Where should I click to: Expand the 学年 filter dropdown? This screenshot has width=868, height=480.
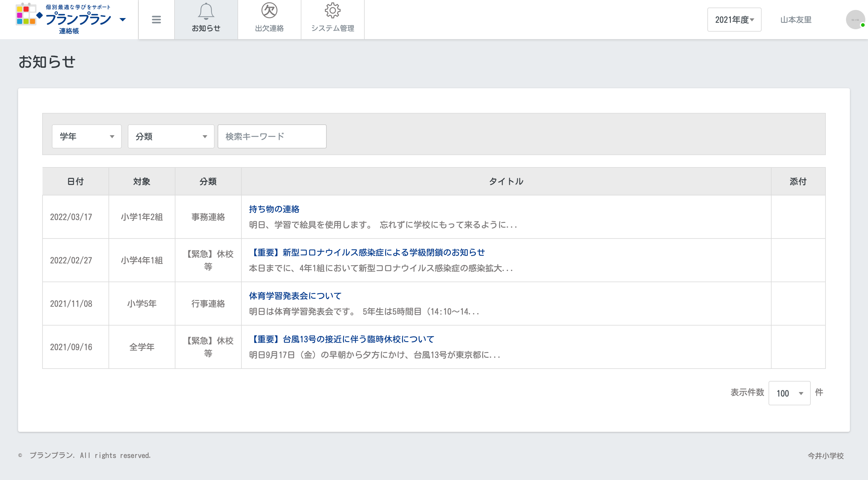click(86, 136)
